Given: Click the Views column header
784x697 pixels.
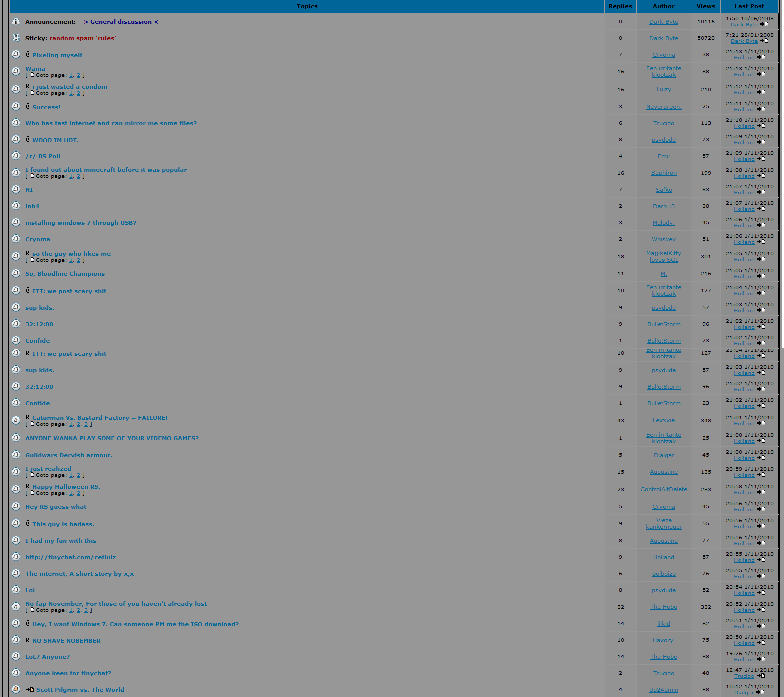Looking at the screenshot, I should pos(706,6).
